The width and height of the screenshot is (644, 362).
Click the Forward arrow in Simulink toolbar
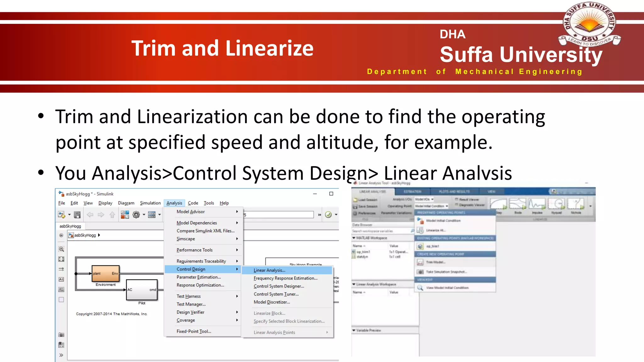tap(101, 215)
